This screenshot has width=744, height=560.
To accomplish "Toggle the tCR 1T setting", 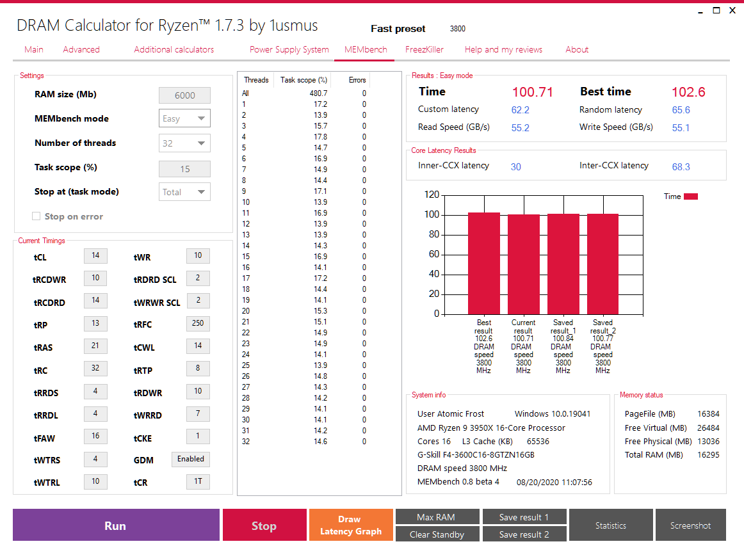I will (198, 481).
